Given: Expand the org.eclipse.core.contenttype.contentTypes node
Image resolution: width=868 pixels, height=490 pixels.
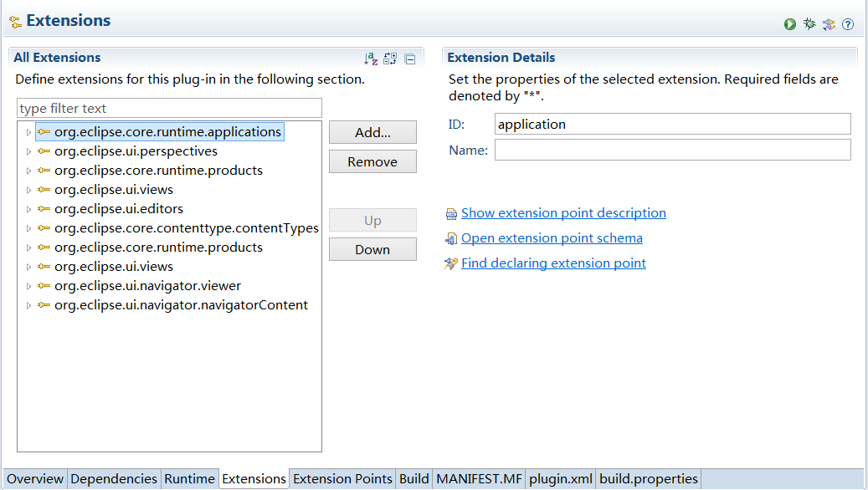Looking at the screenshot, I should coord(28,228).
